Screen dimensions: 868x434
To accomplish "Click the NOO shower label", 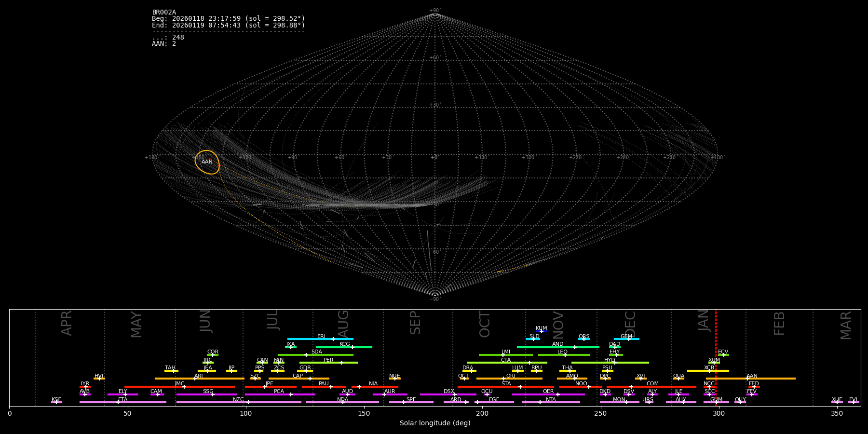I will [581, 384].
